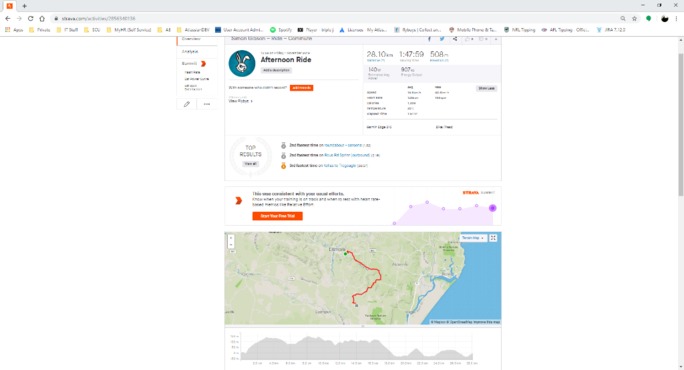Go back using the browser back arrow
684x370 pixels.
click(7, 19)
